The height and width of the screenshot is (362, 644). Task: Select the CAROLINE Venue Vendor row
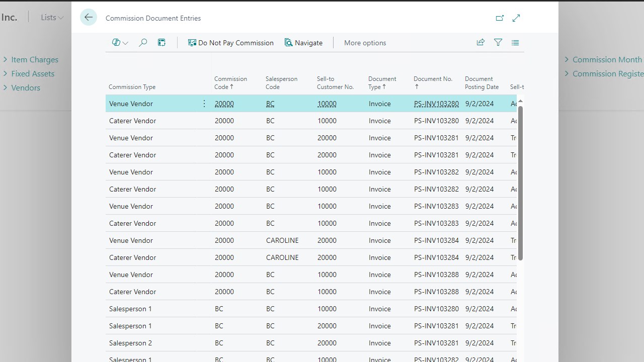pos(131,240)
